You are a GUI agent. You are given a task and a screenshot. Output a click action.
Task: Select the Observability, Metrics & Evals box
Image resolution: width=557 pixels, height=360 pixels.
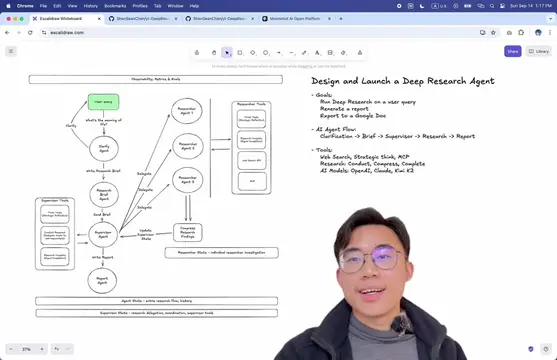[156, 79]
